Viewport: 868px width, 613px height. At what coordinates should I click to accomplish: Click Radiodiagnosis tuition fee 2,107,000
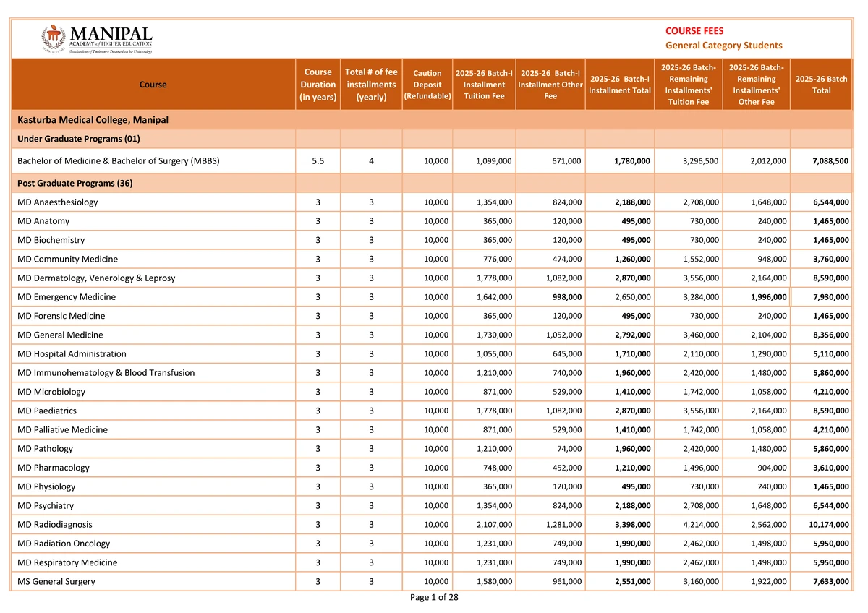point(495,524)
